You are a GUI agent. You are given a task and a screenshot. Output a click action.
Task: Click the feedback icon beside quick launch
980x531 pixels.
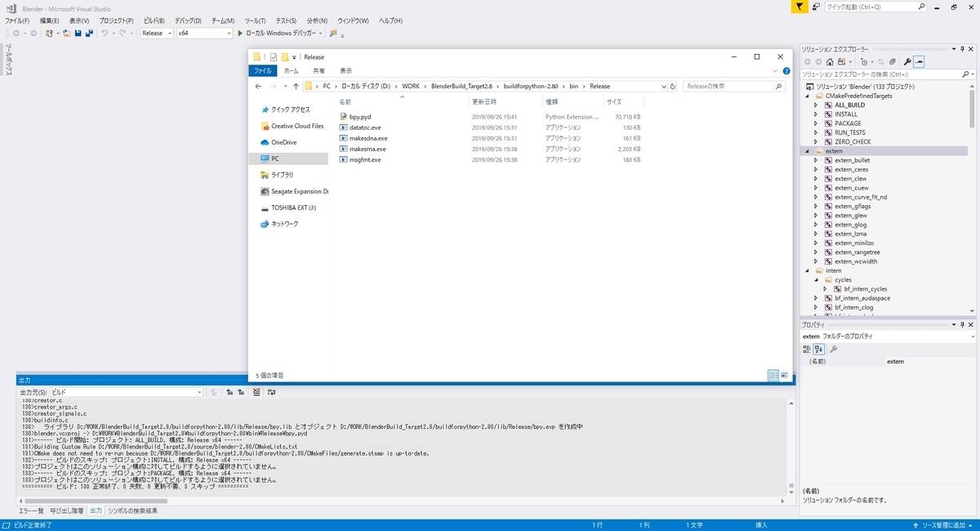pos(816,7)
